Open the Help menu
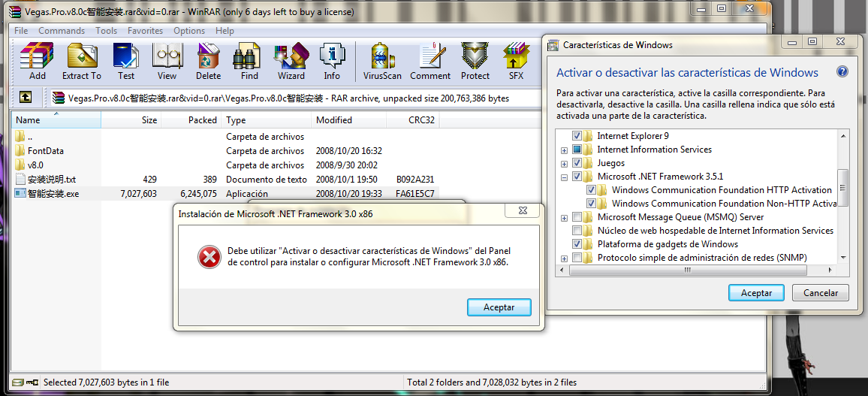The height and width of the screenshot is (396, 868). point(225,31)
